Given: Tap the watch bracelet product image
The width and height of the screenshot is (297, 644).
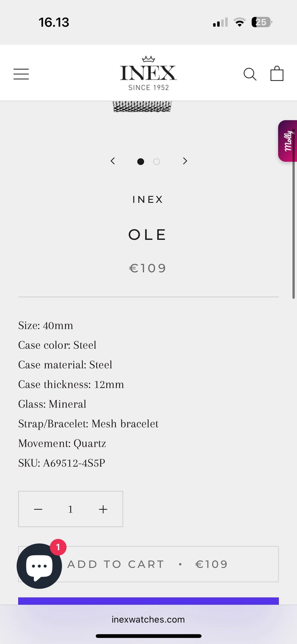Looking at the screenshot, I should tap(142, 106).
